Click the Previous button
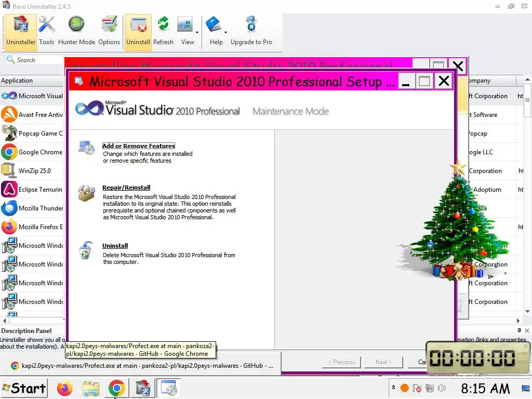The width and height of the screenshot is (532, 399). (341, 362)
